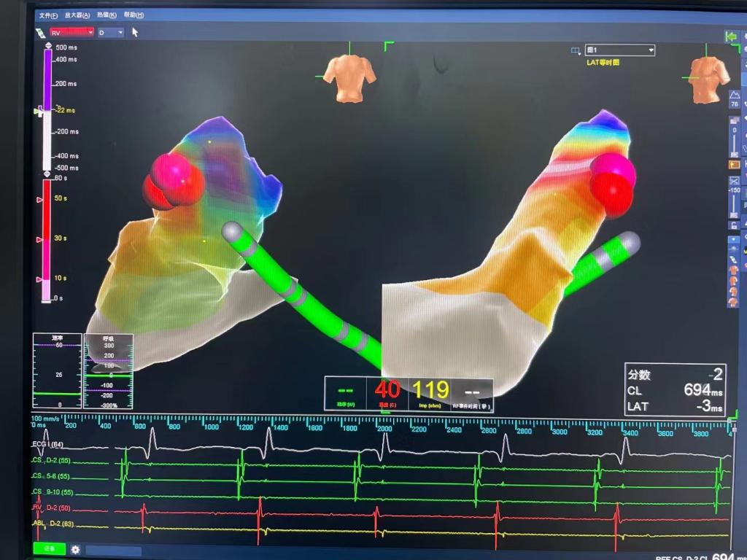Select the CS D-2 (55) channel label
Image resolution: width=747 pixels, height=560 pixels.
(x=52, y=461)
